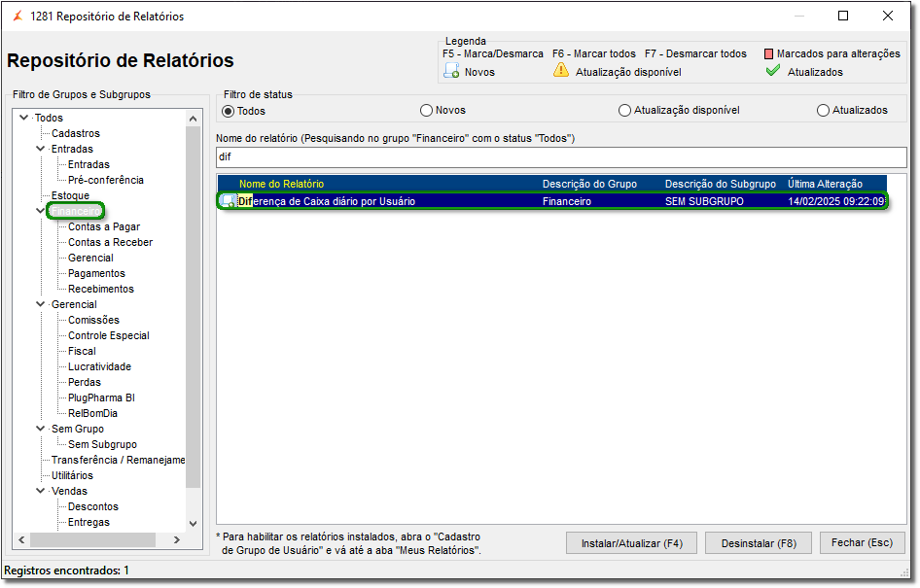Collapse the Vendas group node
Screen dimensions: 920x588
click(x=41, y=491)
